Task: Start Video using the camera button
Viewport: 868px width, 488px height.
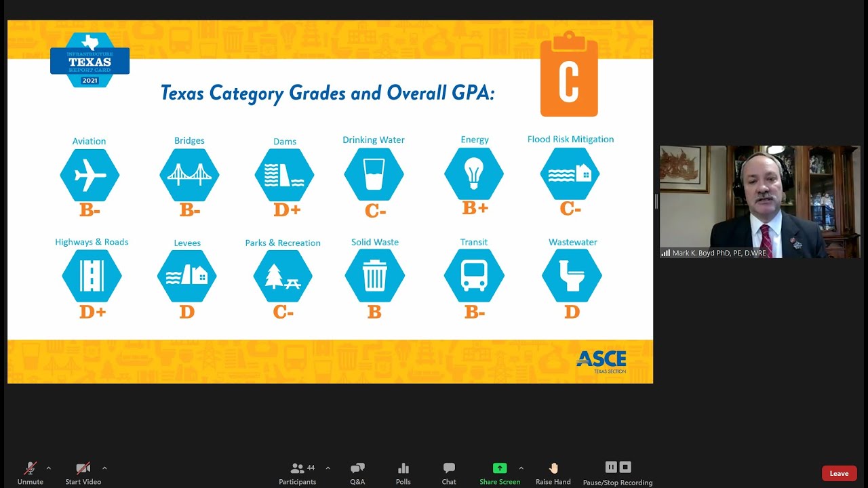Action: pyautogui.click(x=83, y=472)
